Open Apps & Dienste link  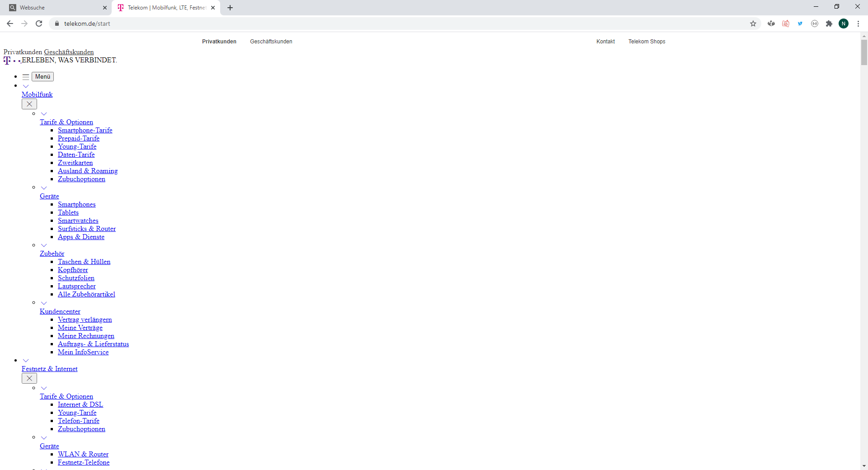click(x=81, y=237)
